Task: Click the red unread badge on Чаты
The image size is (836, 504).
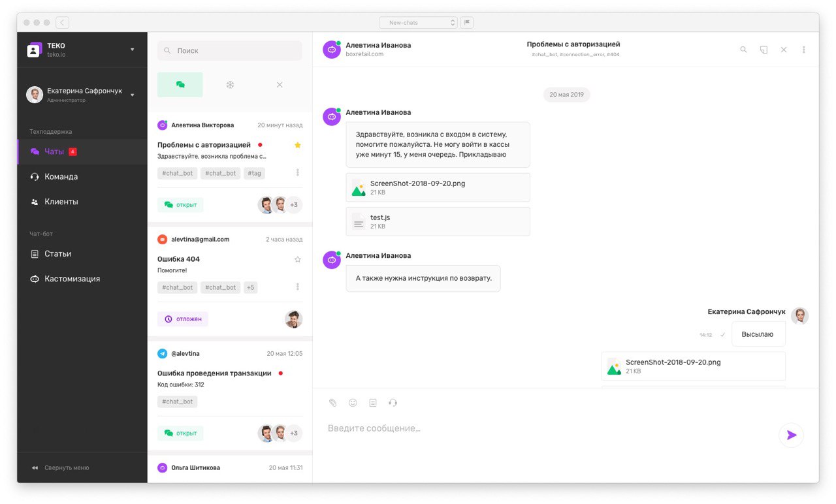Action: 72,151
